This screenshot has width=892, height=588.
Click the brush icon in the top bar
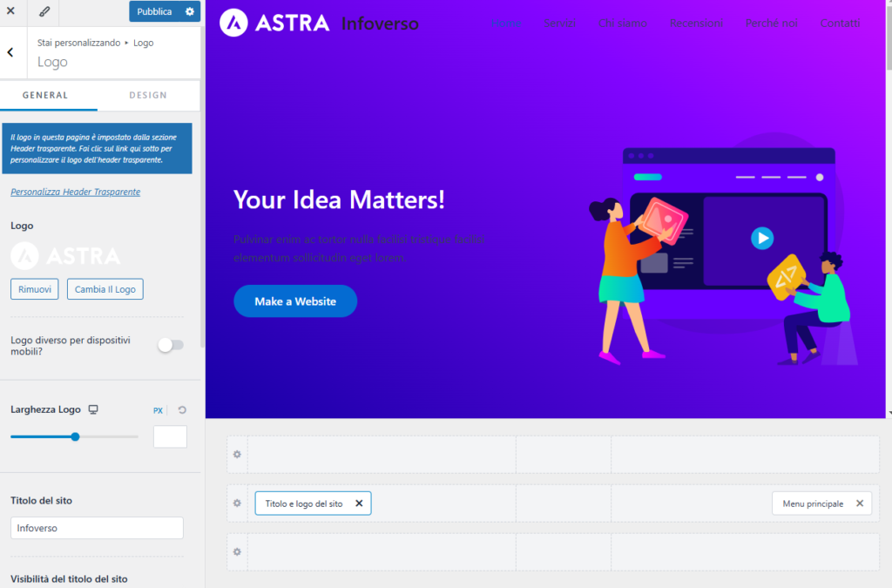click(44, 11)
